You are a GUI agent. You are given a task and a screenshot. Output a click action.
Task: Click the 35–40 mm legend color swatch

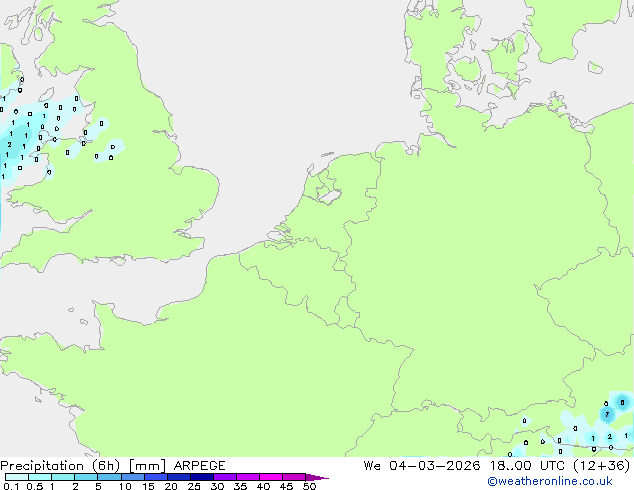pyautogui.click(x=248, y=477)
